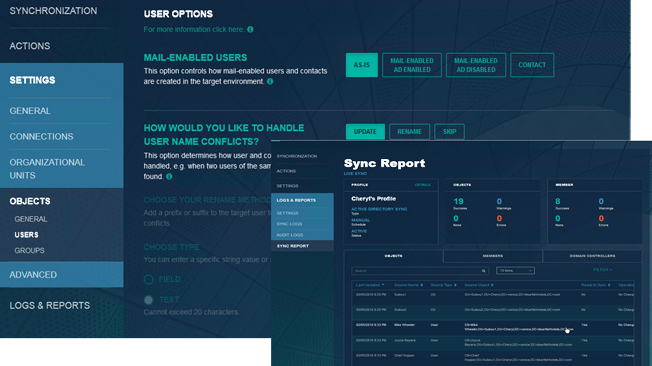Image resolution: width=652 pixels, height=366 pixels.
Task: Select the TEXT radio button
Action: 148,300
